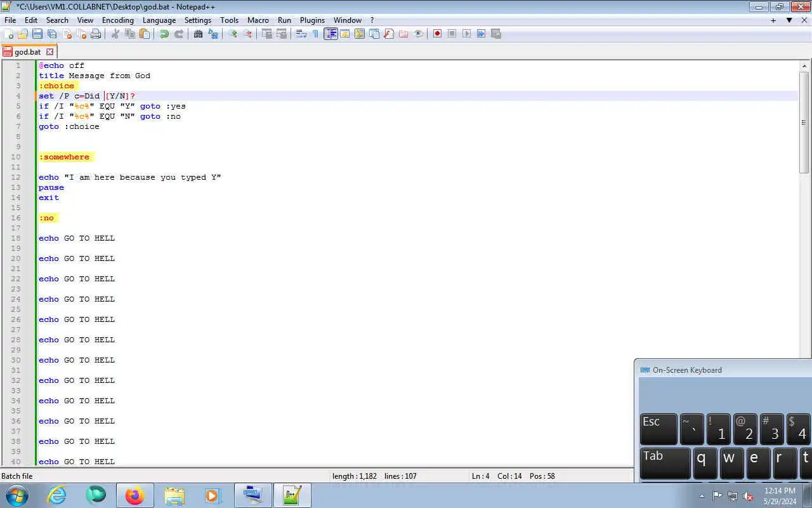Click Tab key on On-Screen Keyboard
The height and width of the screenshot is (508, 812).
pos(665,463)
